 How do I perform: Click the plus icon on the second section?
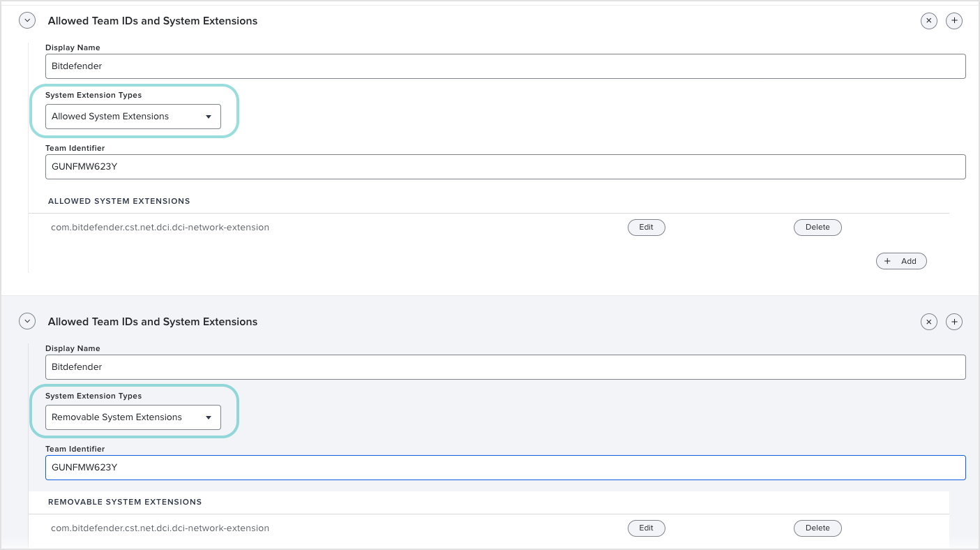[953, 321]
